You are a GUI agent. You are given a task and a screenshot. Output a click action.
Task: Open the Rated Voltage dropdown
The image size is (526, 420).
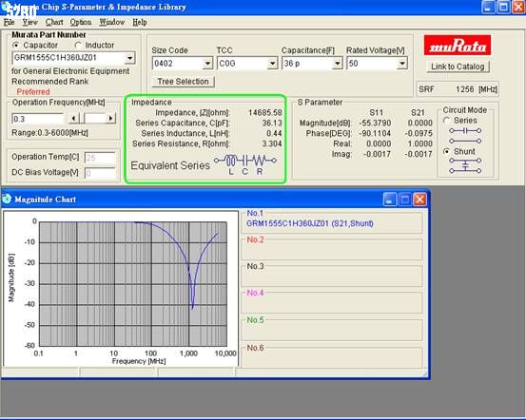coord(402,64)
